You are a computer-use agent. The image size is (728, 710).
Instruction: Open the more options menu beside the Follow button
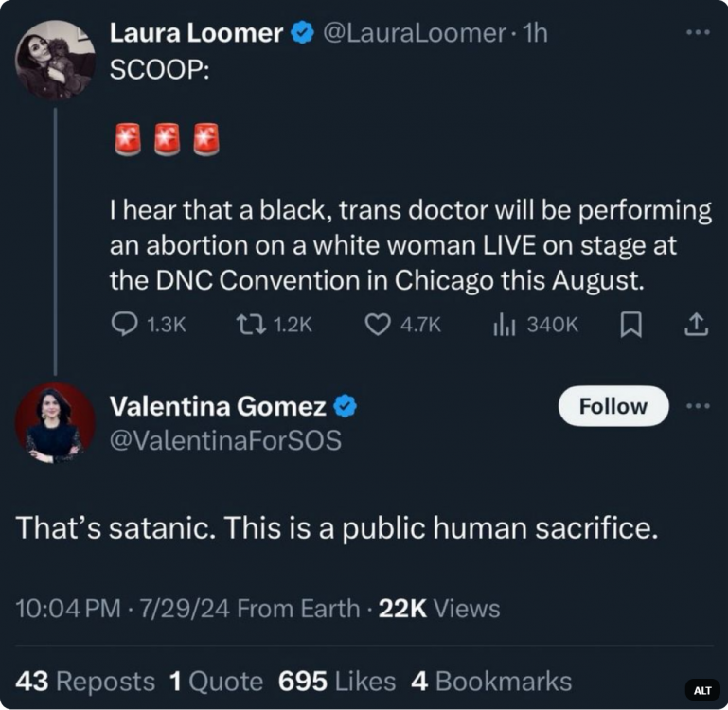pyautogui.click(x=698, y=406)
